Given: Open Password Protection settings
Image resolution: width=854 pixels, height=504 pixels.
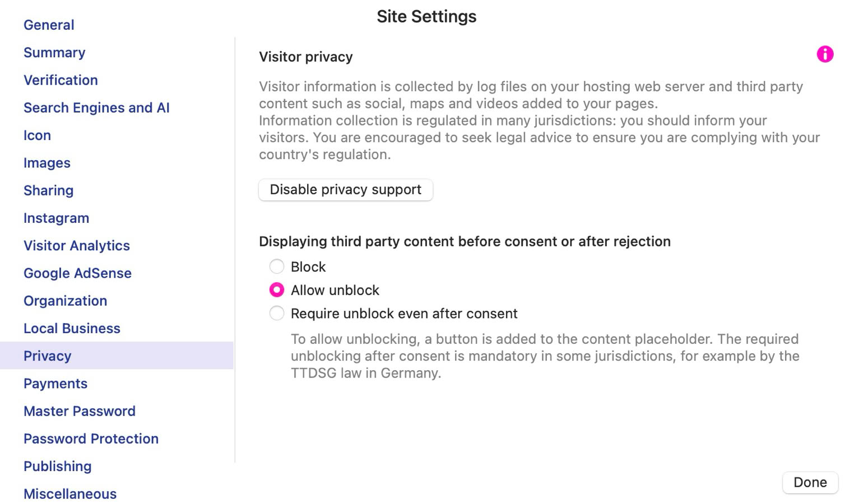Looking at the screenshot, I should click(x=91, y=438).
